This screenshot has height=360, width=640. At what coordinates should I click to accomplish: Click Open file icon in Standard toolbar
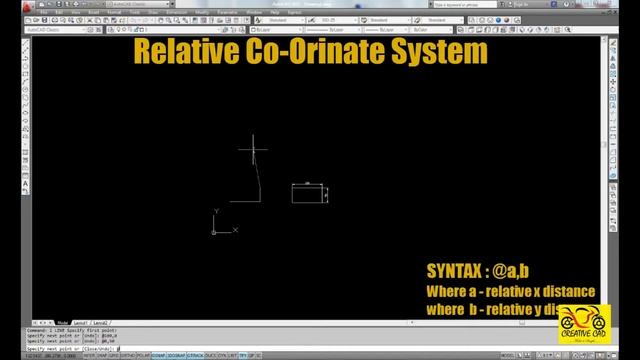point(36,20)
